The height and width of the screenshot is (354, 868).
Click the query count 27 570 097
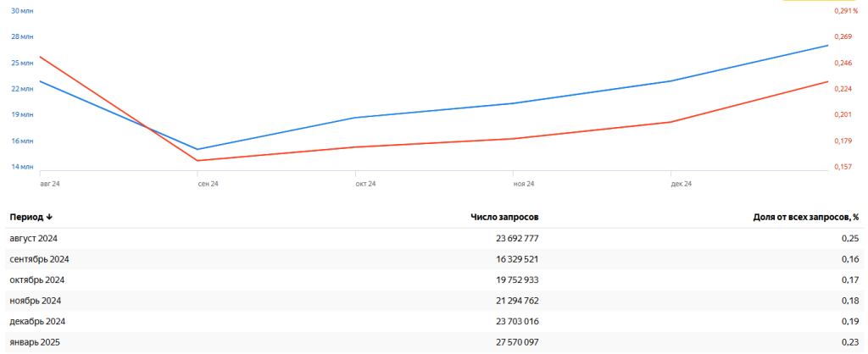(517, 342)
